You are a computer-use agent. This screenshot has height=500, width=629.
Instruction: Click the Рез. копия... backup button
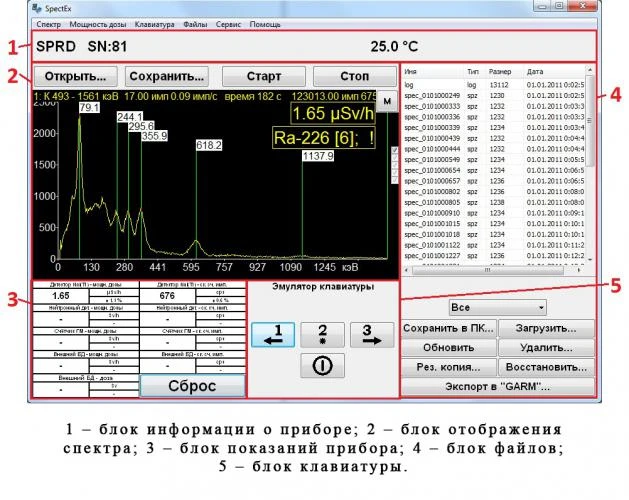coord(448,367)
